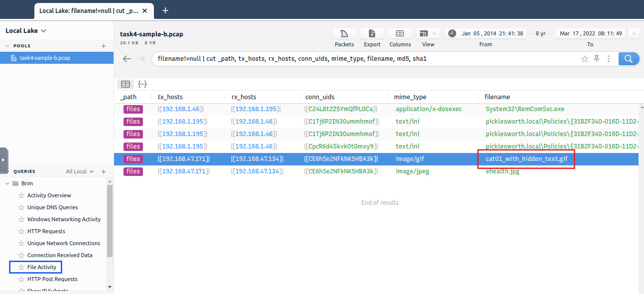The height and width of the screenshot is (294, 644).
Task: Open the Local Lake dropdown
Action: tap(26, 31)
